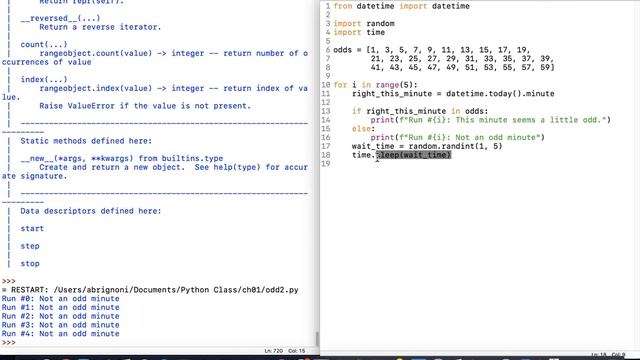Click highlighted 'sleep(wait_time)' selection in editor
This screenshot has width=640, height=360.
click(x=413, y=155)
